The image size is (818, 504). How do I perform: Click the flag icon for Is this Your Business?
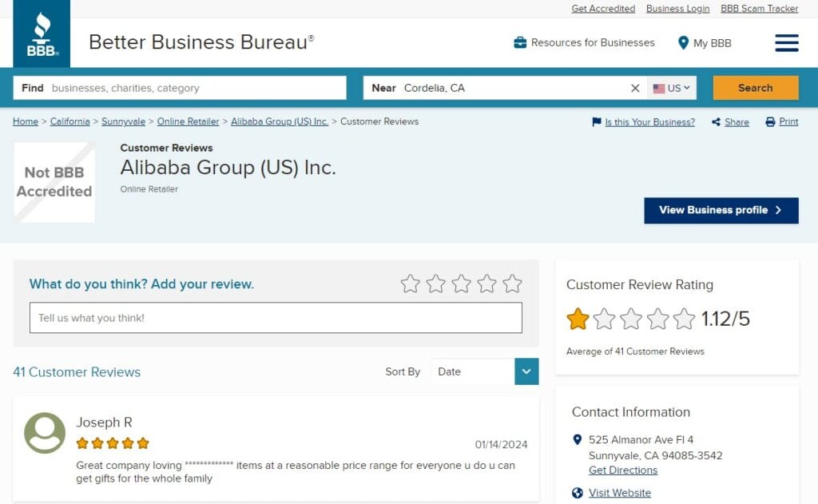point(597,122)
